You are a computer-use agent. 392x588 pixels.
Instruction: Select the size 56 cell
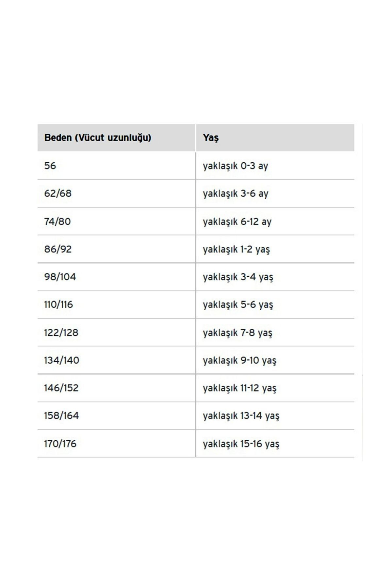pyautogui.click(x=116, y=166)
